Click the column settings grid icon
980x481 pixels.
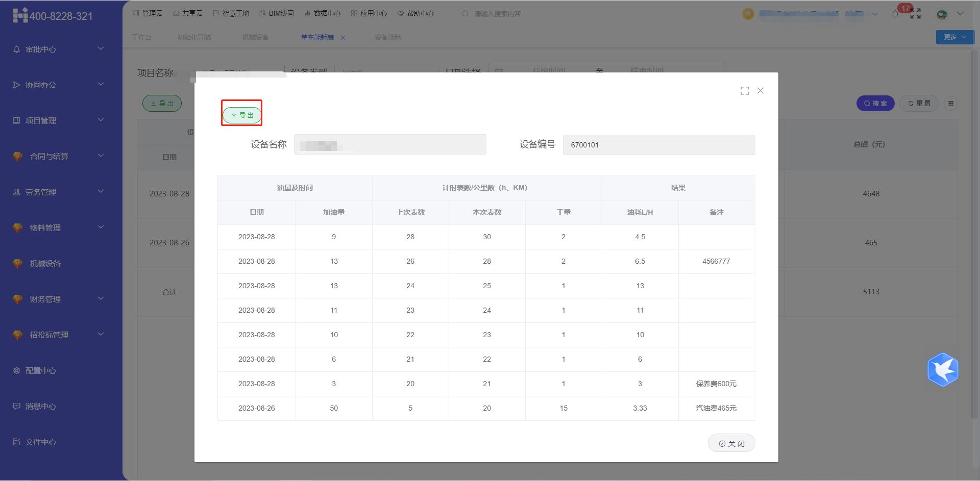950,103
